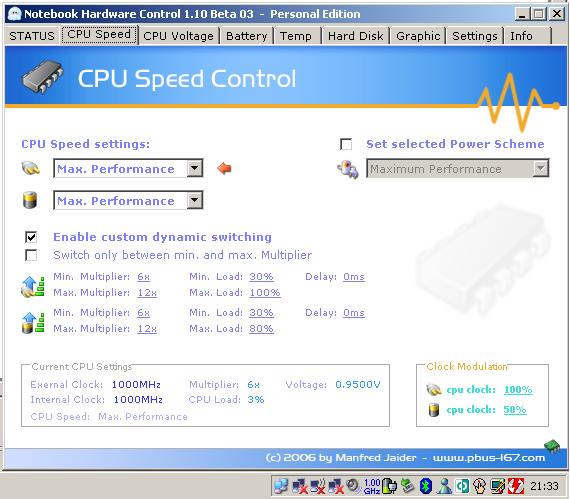Viewport: 570px width, 499px height.
Task: Open the Maximum Performance power scheme dropdown
Action: click(541, 169)
